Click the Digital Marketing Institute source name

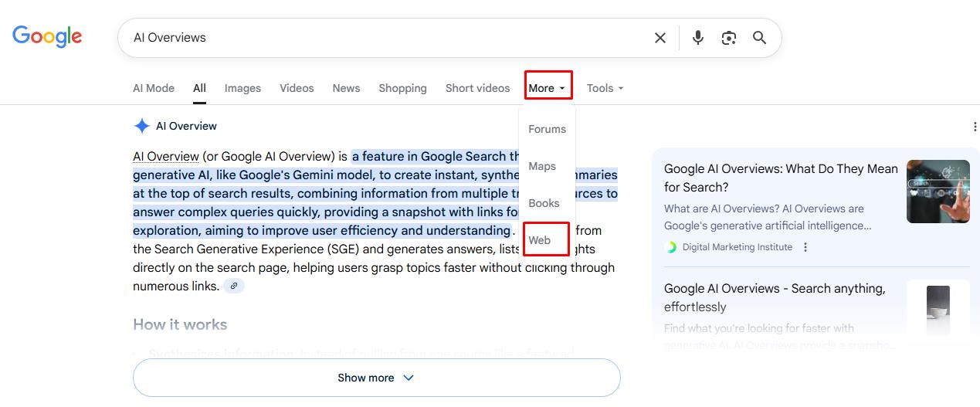pyautogui.click(x=737, y=247)
